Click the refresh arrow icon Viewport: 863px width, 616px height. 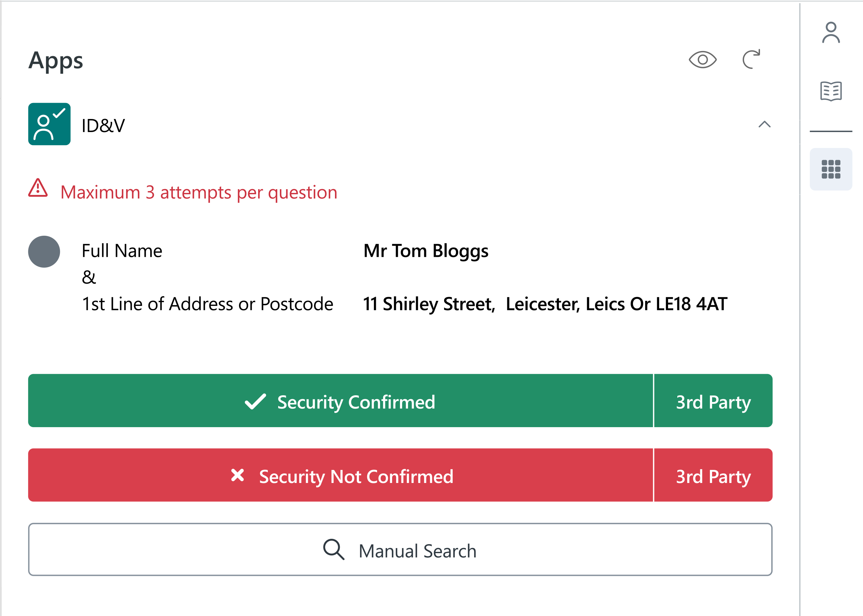pos(751,59)
